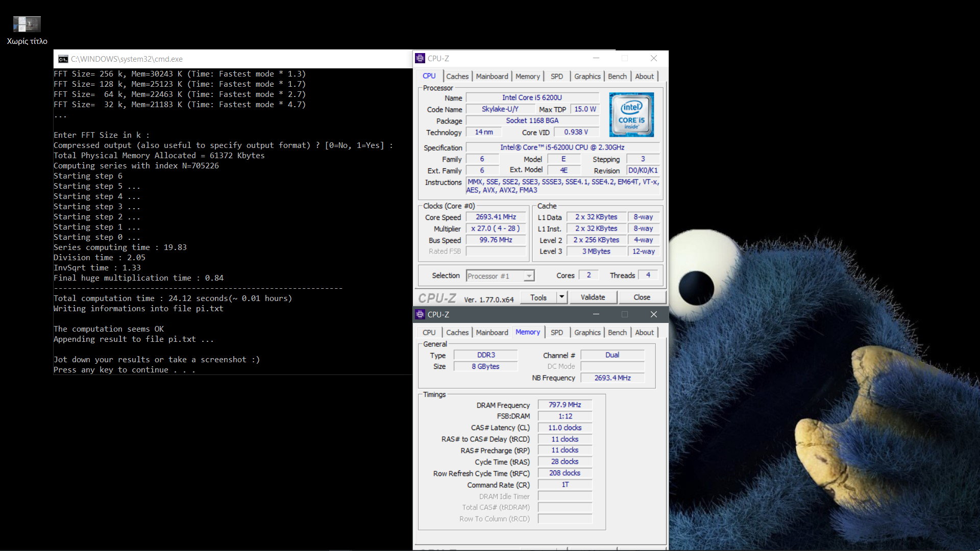Click the Multiplier value 'x 27.0 ( 4 - 28 )'
This screenshot has height=551, width=980.
(496, 229)
